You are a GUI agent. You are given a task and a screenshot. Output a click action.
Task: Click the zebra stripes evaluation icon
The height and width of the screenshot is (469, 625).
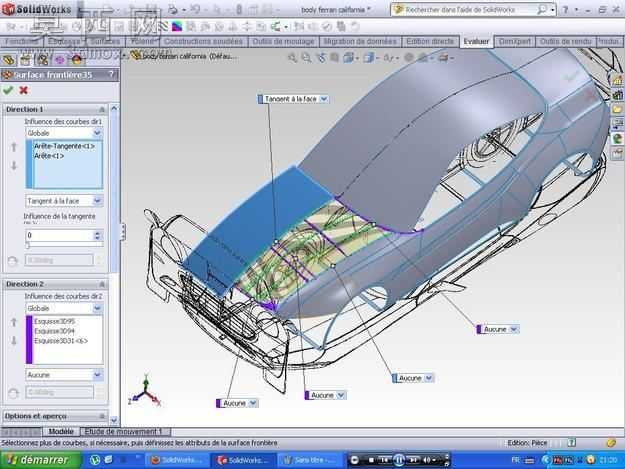click(x=163, y=27)
